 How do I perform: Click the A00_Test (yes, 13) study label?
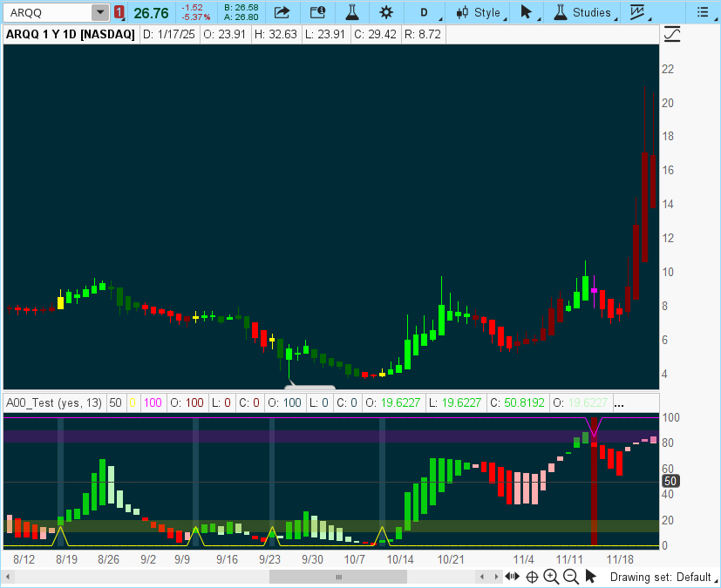[x=54, y=402]
